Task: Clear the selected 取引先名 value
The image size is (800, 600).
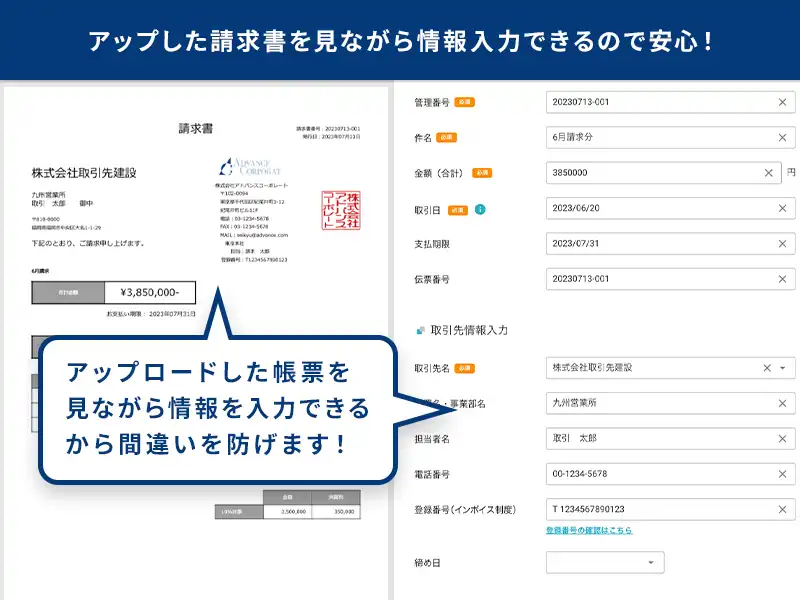Action: click(767, 368)
